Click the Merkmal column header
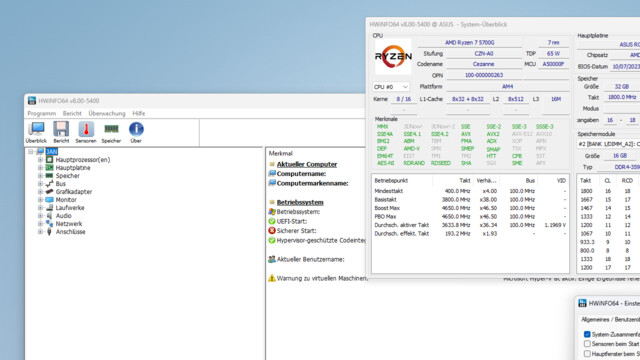Screen dimensions: 640x360 coord(281,153)
